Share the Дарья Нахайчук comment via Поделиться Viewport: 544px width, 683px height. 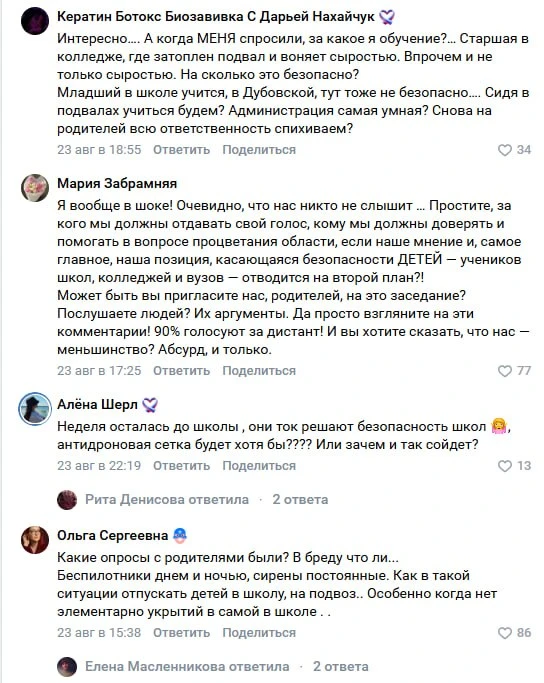coord(259,150)
